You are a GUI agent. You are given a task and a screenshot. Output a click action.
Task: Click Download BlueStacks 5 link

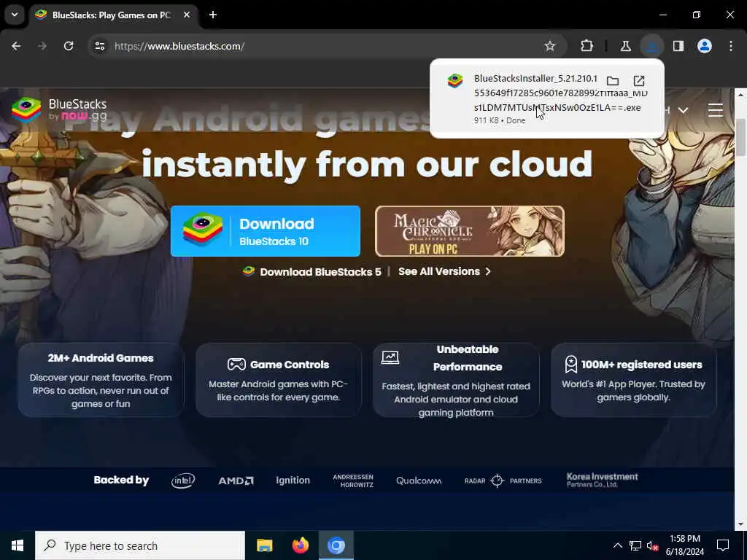tap(312, 272)
